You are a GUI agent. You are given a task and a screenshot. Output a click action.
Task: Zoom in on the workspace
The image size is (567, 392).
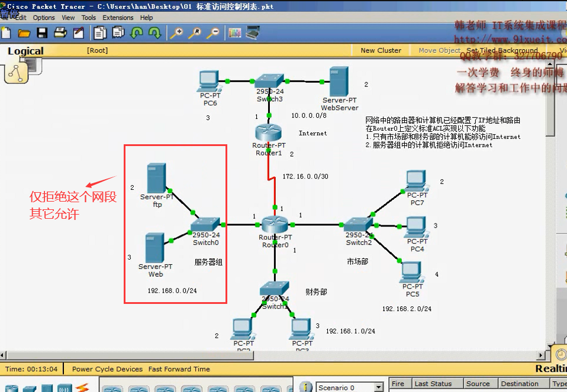point(176,33)
